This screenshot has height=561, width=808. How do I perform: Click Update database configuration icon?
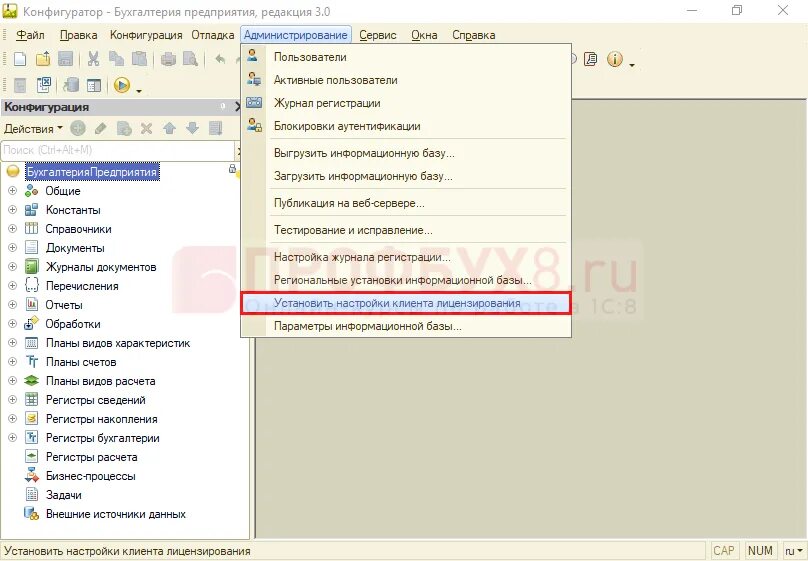[71, 85]
